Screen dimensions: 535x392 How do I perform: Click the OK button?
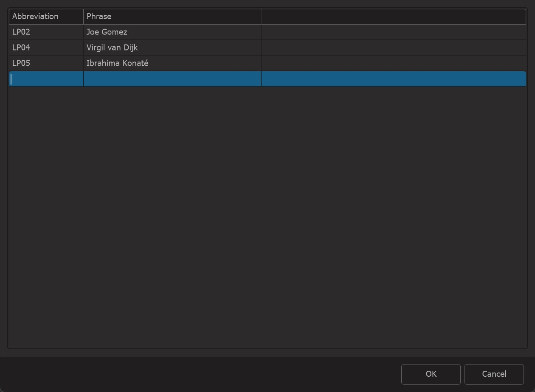click(431, 374)
